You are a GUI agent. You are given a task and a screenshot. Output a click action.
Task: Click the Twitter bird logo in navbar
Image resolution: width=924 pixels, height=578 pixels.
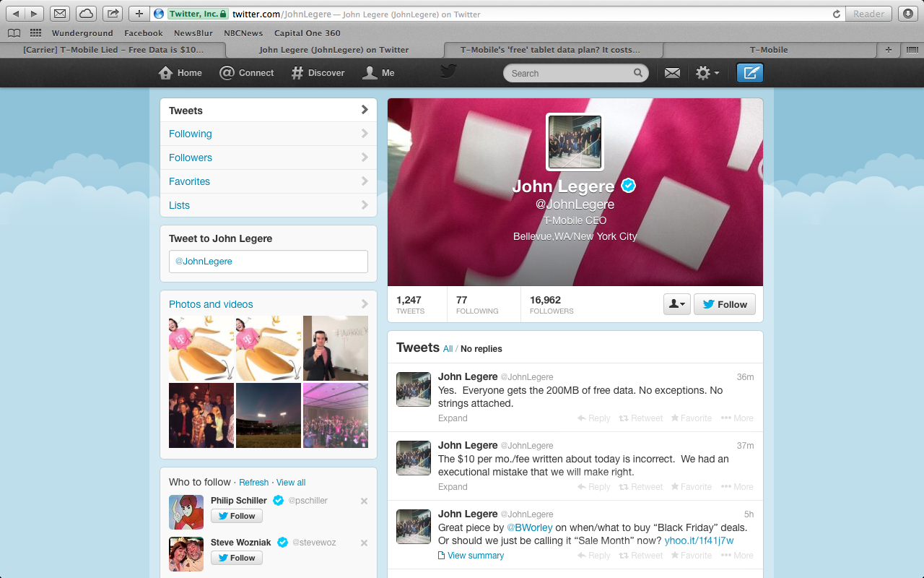449,72
